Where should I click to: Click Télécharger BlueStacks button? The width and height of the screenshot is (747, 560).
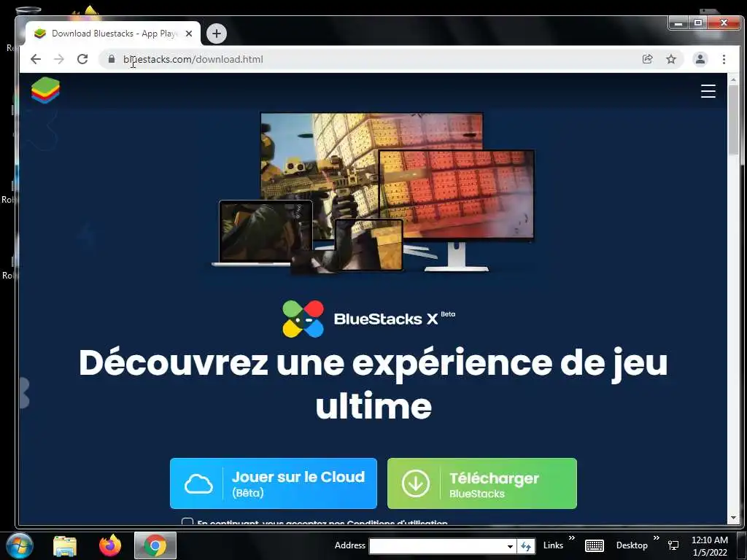482,483
